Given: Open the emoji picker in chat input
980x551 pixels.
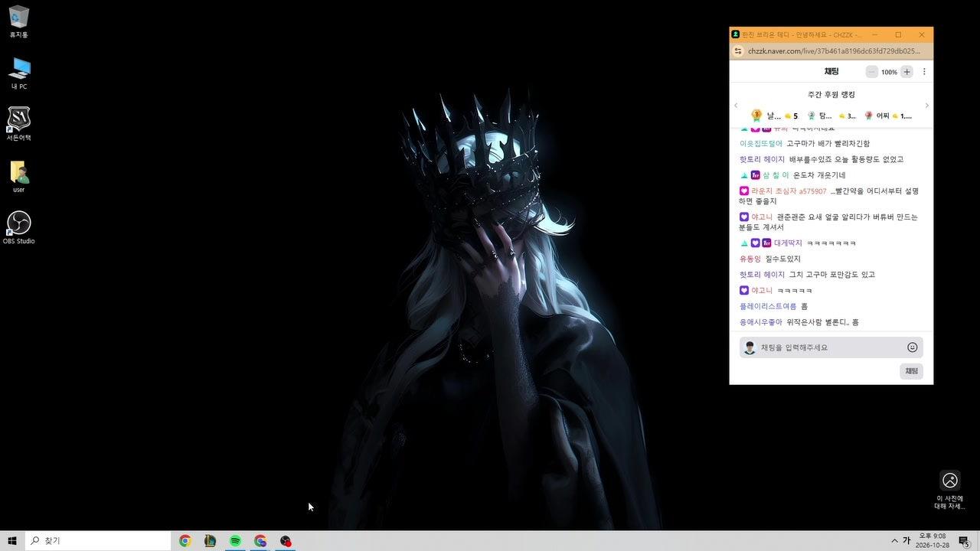Looking at the screenshot, I should 912,347.
